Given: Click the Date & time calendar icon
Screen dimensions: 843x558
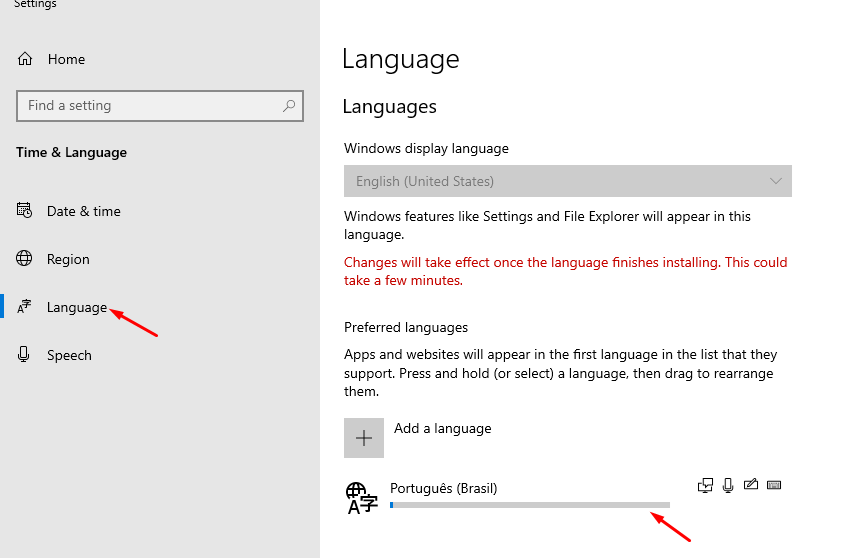Looking at the screenshot, I should point(24,210).
